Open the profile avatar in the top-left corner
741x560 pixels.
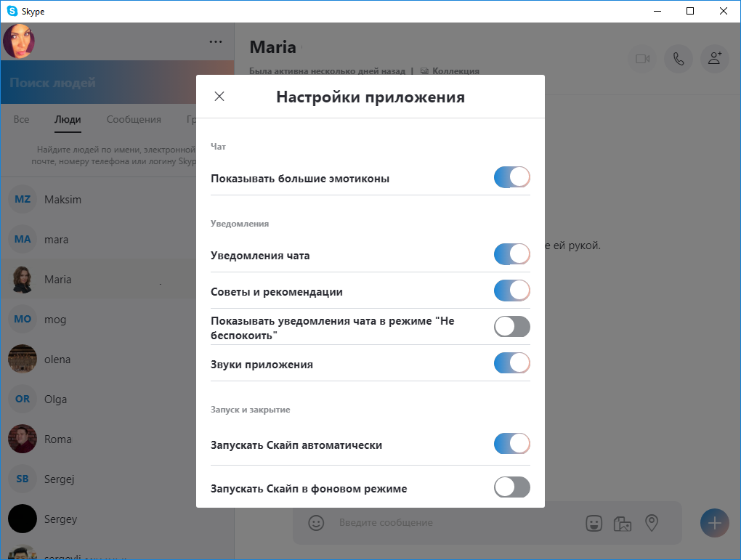pyautogui.click(x=19, y=41)
